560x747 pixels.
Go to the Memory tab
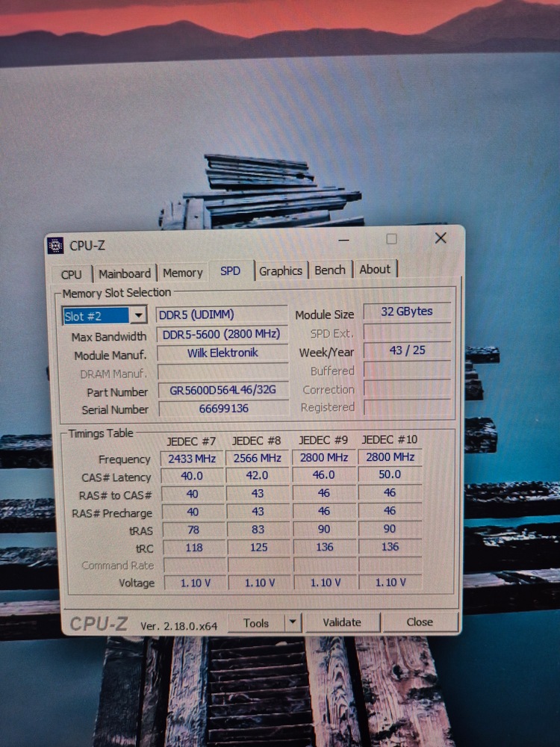(x=182, y=273)
